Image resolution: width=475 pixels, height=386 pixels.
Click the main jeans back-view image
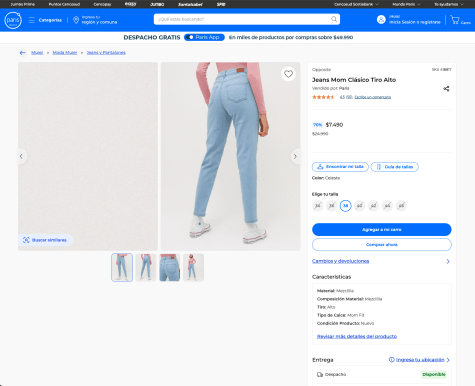click(230, 156)
